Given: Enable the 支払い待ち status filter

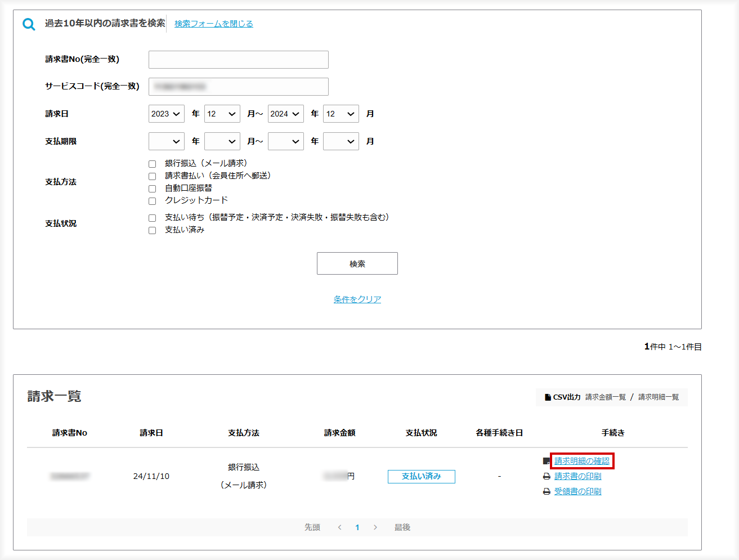Looking at the screenshot, I should [151, 217].
